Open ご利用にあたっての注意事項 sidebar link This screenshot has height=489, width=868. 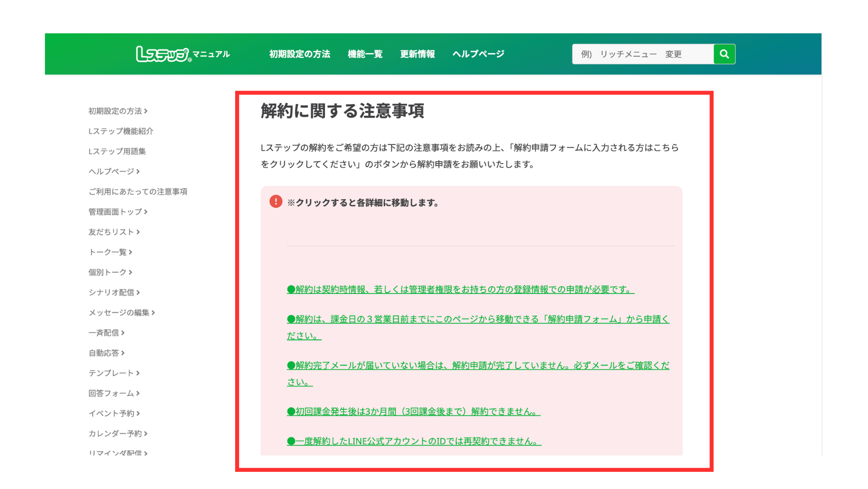click(x=138, y=192)
